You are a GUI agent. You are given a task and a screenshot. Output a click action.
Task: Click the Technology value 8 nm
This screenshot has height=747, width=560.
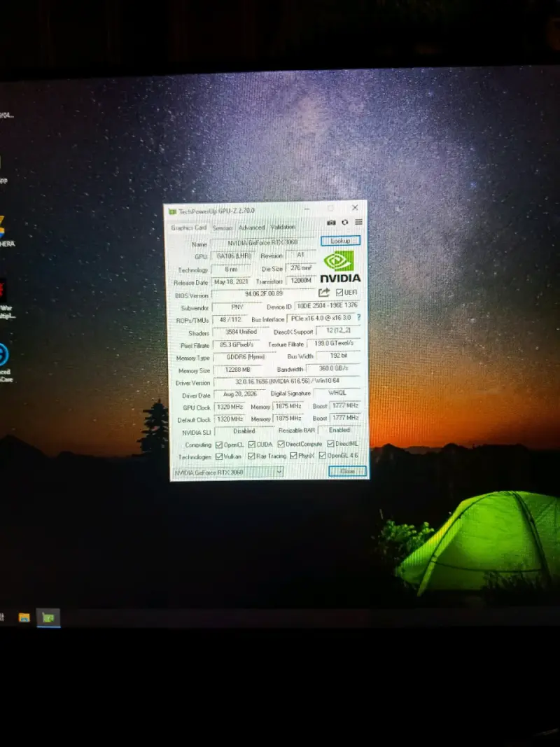[x=231, y=269]
